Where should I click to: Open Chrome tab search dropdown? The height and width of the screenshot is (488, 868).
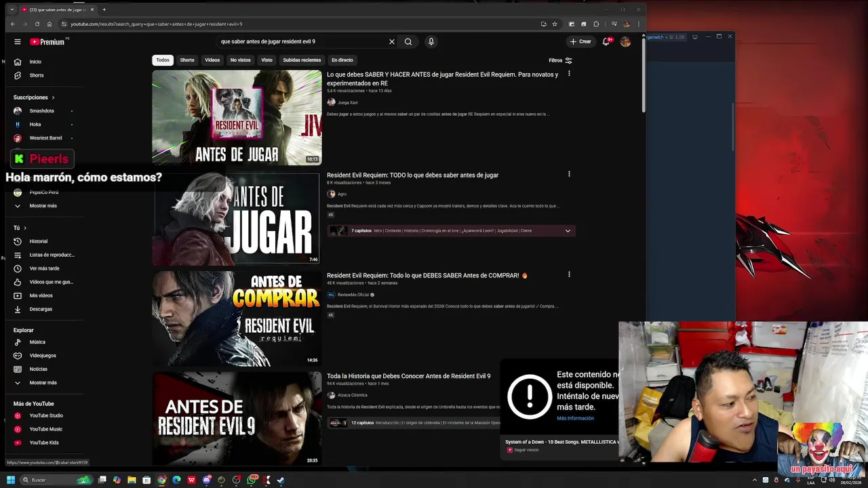pyautogui.click(x=12, y=9)
